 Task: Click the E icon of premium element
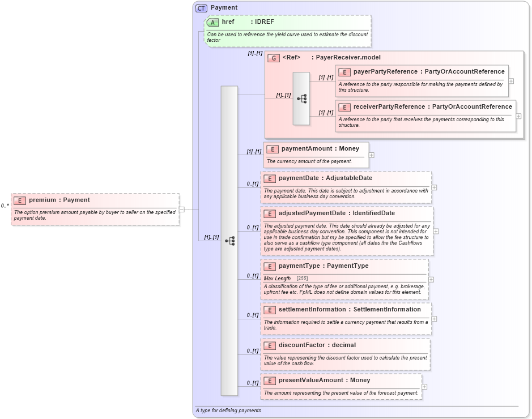pyautogui.click(x=20, y=200)
